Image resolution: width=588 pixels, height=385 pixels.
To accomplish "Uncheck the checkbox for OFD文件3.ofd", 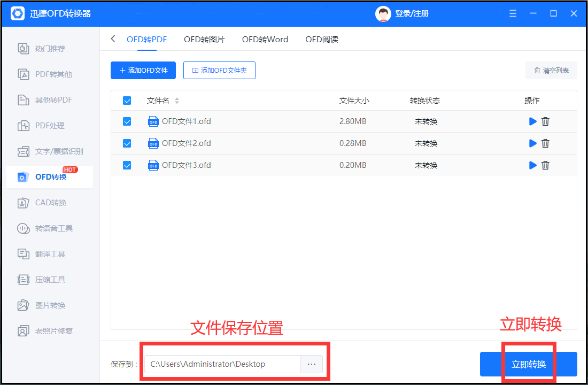I will click(127, 165).
